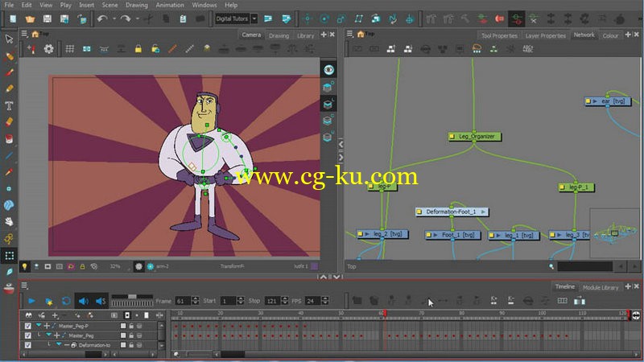Click the binoculars icon in Timeline
The image size is (644, 362).
(x=28, y=315)
